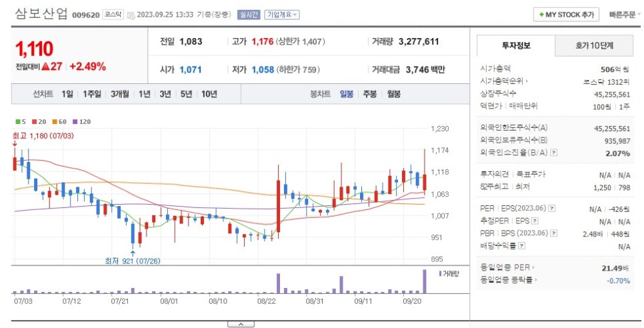Open help icon beside PBR BPS (2023.06)
The image size is (644, 328).
[553, 233]
